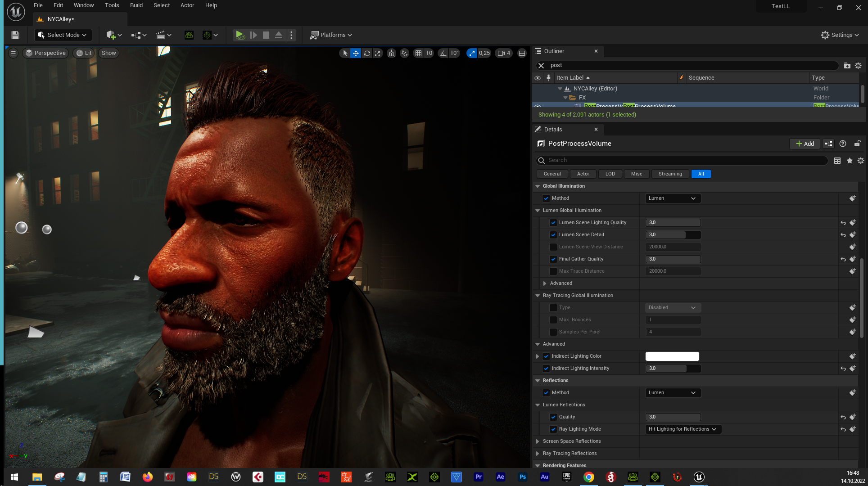Open the Details property matrix grid icon
868x486 pixels.
click(837, 161)
